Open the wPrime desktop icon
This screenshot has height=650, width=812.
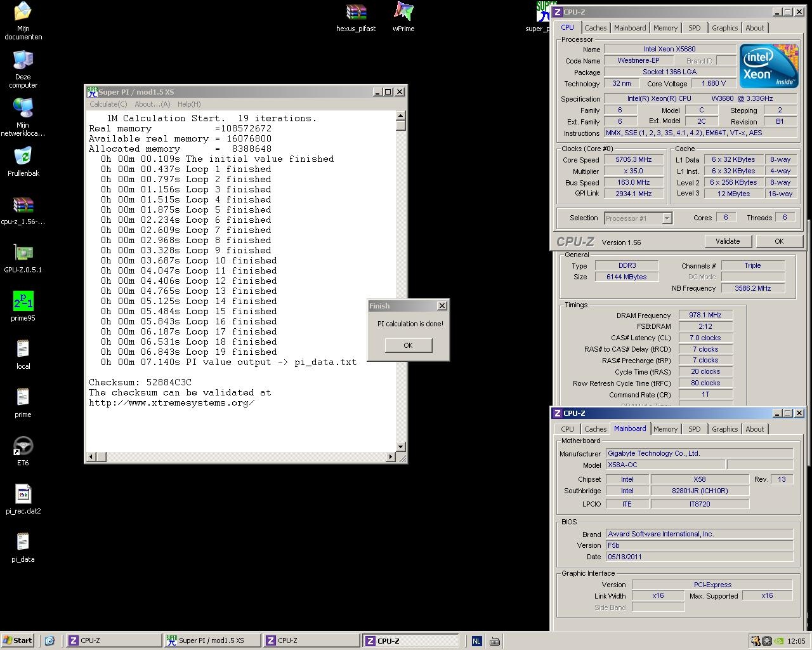pos(403,12)
